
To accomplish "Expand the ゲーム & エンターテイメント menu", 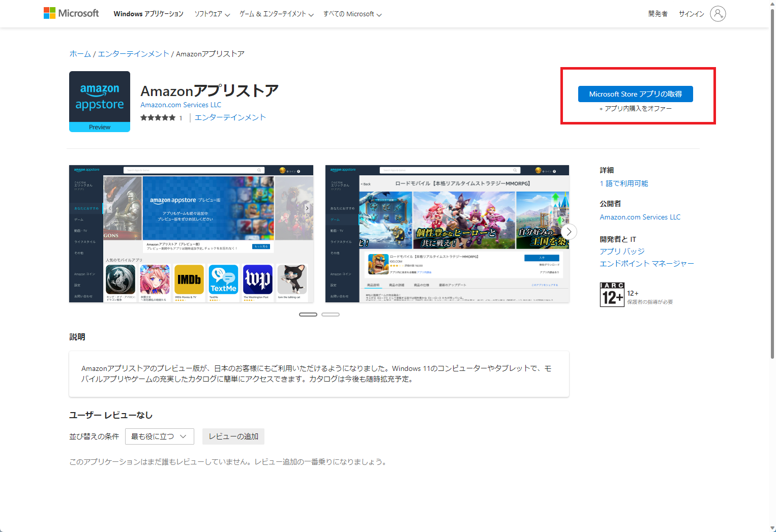I will click(x=277, y=14).
